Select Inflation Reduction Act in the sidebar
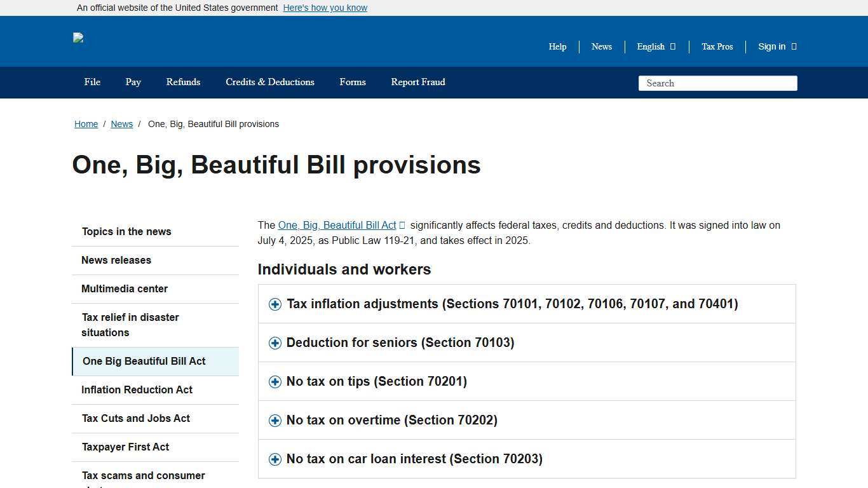Image resolution: width=868 pixels, height=488 pixels. click(137, 390)
